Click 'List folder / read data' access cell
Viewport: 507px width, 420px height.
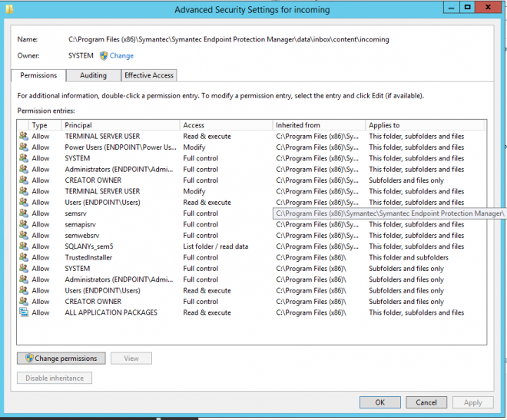[216, 246]
